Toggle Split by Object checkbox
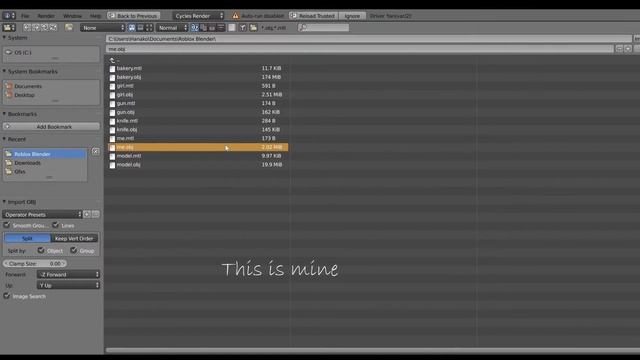Image resolution: width=640 pixels, height=360 pixels. coord(41,250)
